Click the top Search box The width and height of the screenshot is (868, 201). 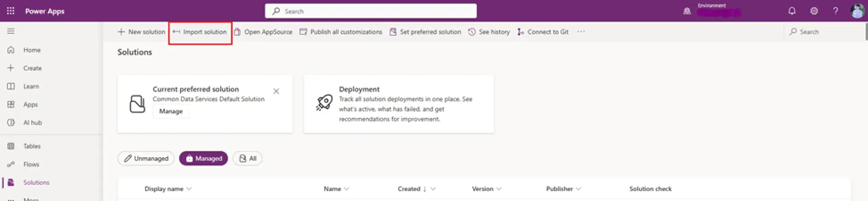371,11
